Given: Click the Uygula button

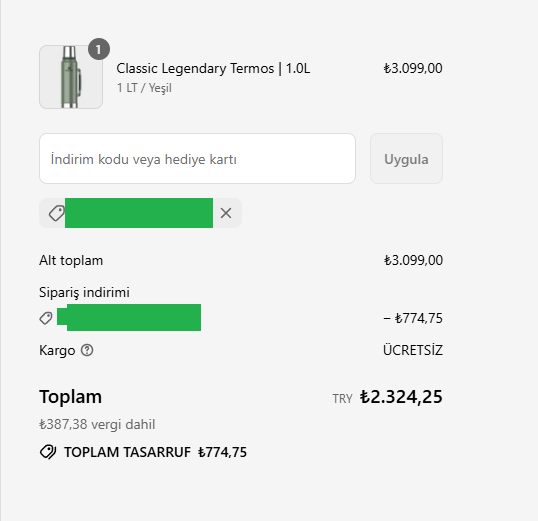Looking at the screenshot, I should tap(406, 159).
